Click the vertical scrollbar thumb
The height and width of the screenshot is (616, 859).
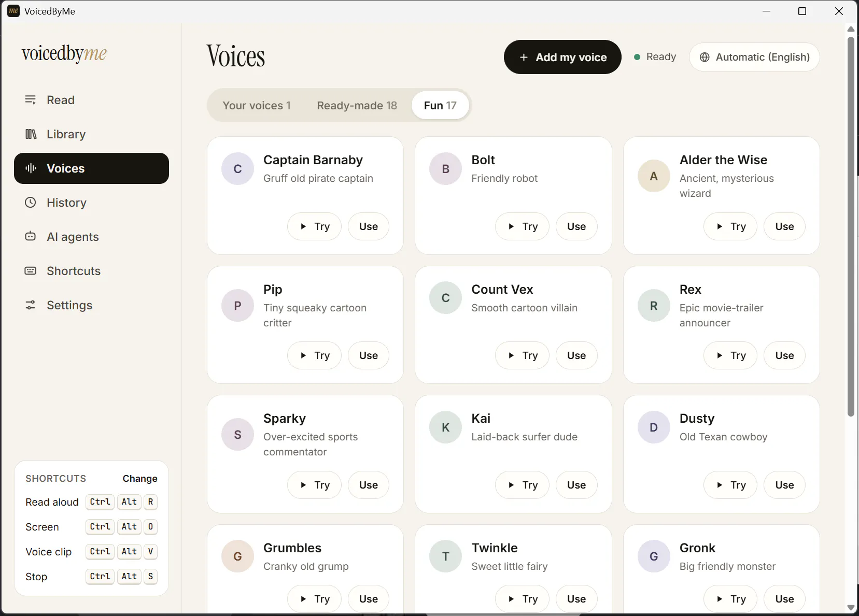851,226
